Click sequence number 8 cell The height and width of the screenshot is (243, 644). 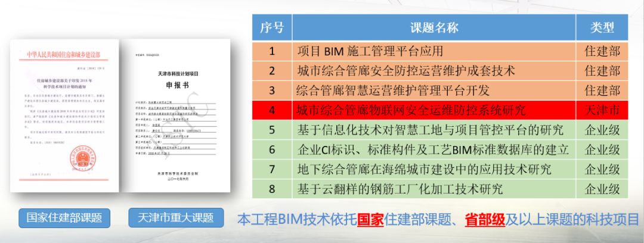272,189
